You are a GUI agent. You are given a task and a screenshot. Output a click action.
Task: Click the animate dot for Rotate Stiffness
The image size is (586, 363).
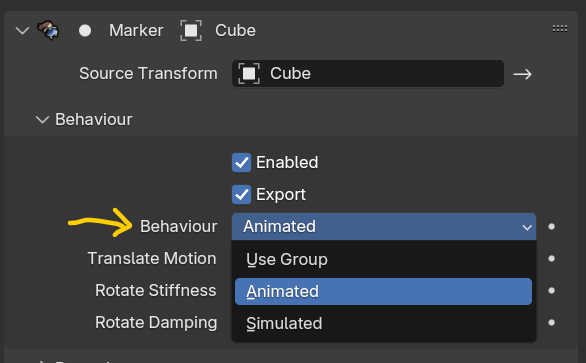click(551, 290)
